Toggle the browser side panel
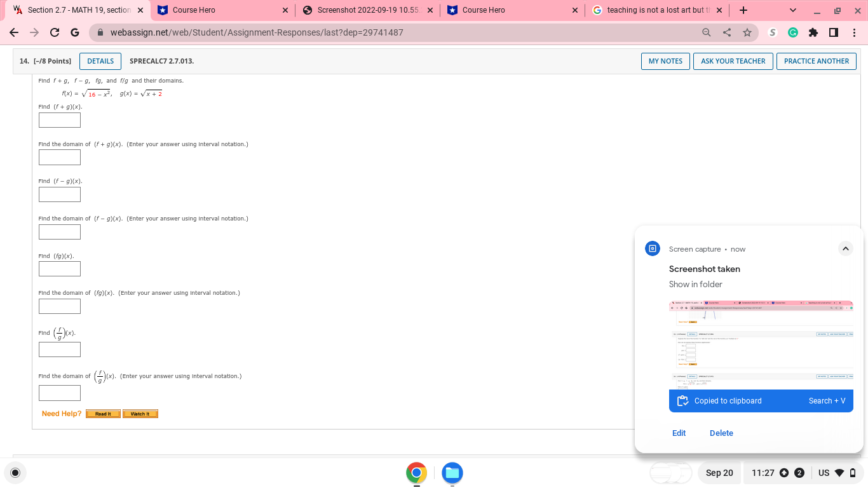The image size is (868, 488). tap(834, 32)
